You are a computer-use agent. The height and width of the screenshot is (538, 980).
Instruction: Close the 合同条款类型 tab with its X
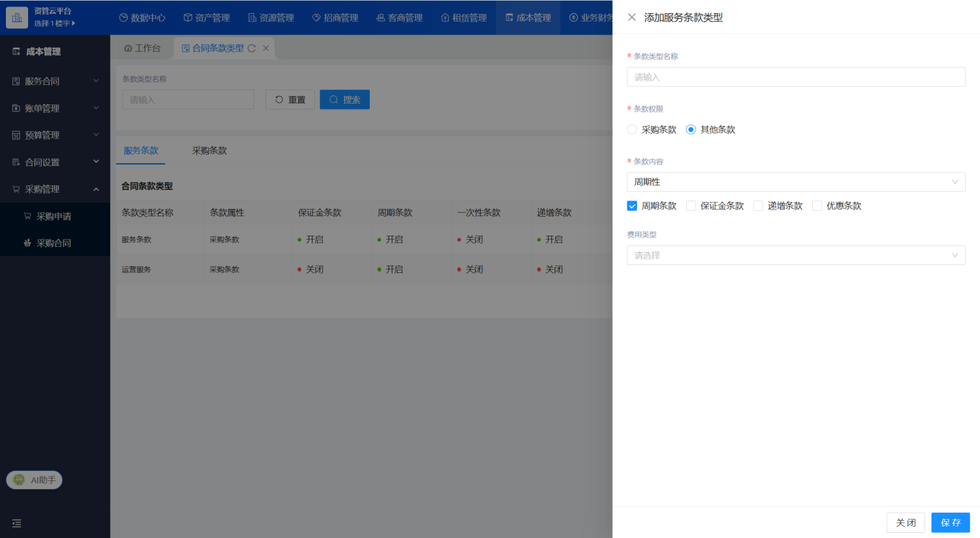pos(266,48)
